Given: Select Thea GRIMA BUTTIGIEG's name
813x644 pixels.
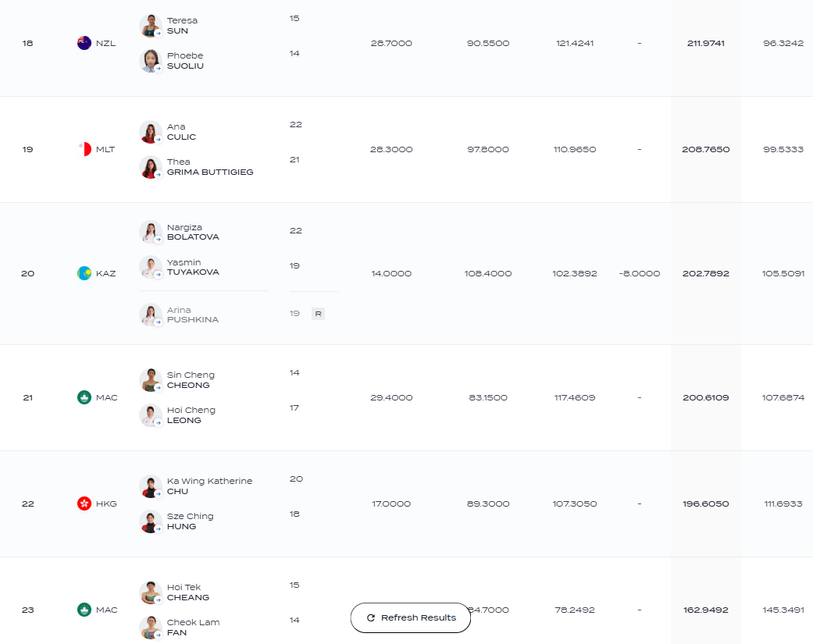Looking at the screenshot, I should tap(210, 167).
